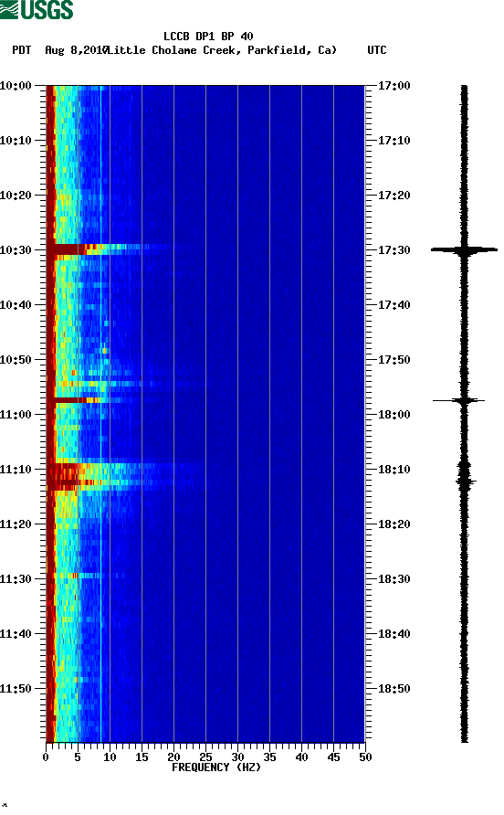Click the '18:20' UTC time label

pos(394,524)
